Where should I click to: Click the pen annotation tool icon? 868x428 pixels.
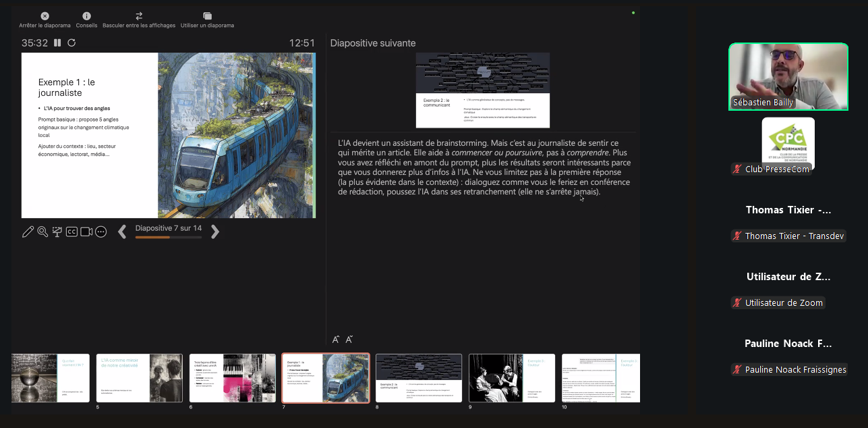point(28,232)
